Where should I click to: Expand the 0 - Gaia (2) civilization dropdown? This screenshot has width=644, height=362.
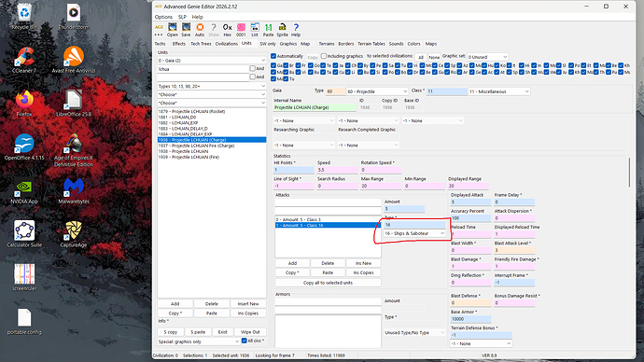(x=212, y=61)
